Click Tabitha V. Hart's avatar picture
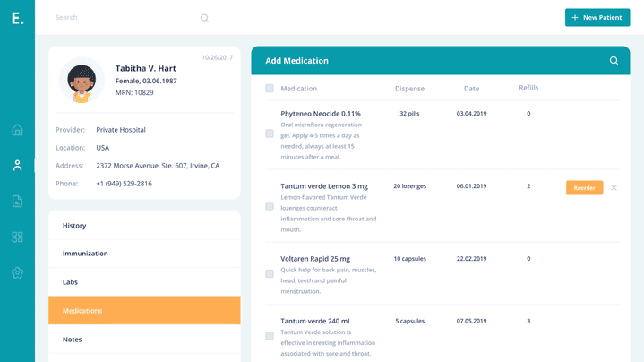 (x=82, y=81)
